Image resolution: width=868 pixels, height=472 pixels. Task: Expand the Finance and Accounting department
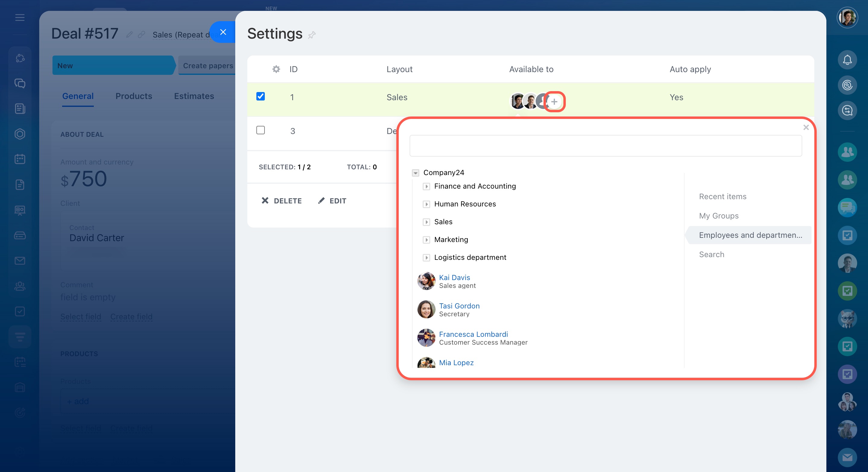[x=426, y=187]
